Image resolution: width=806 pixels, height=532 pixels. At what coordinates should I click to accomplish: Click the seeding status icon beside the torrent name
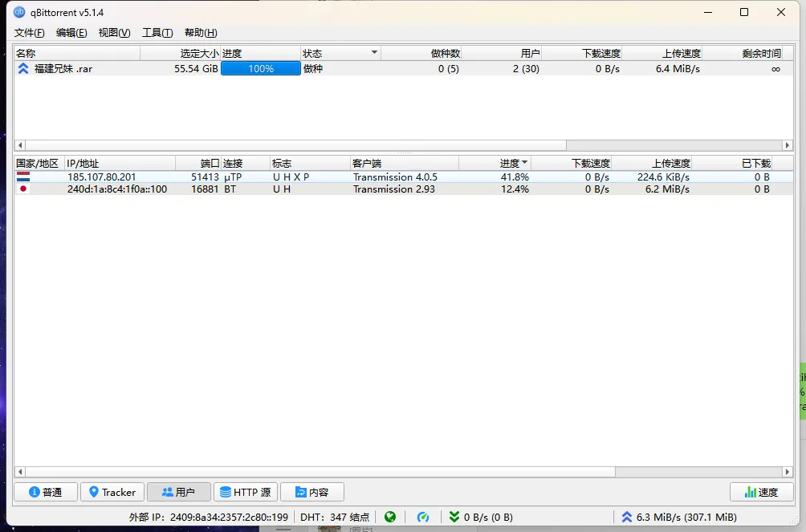[23, 69]
